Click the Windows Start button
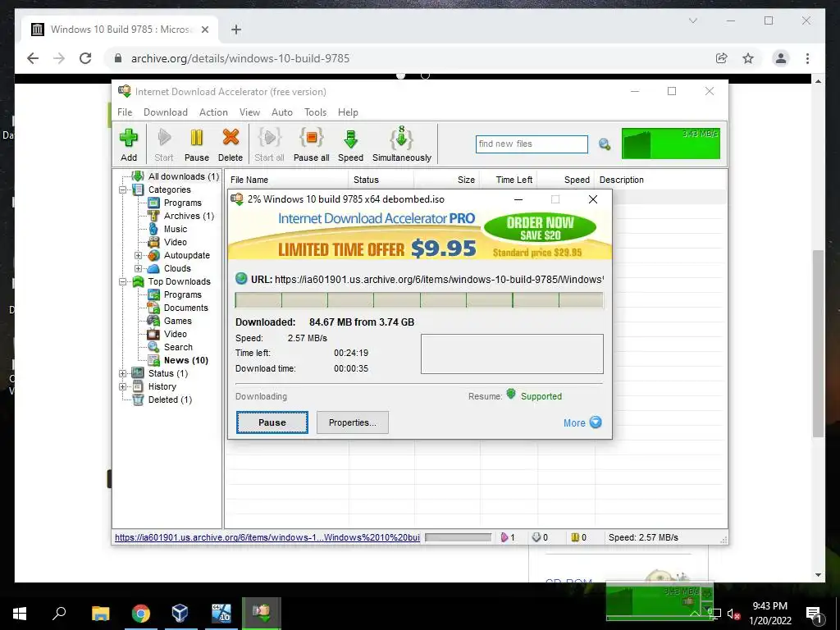The height and width of the screenshot is (630, 840). point(20,613)
